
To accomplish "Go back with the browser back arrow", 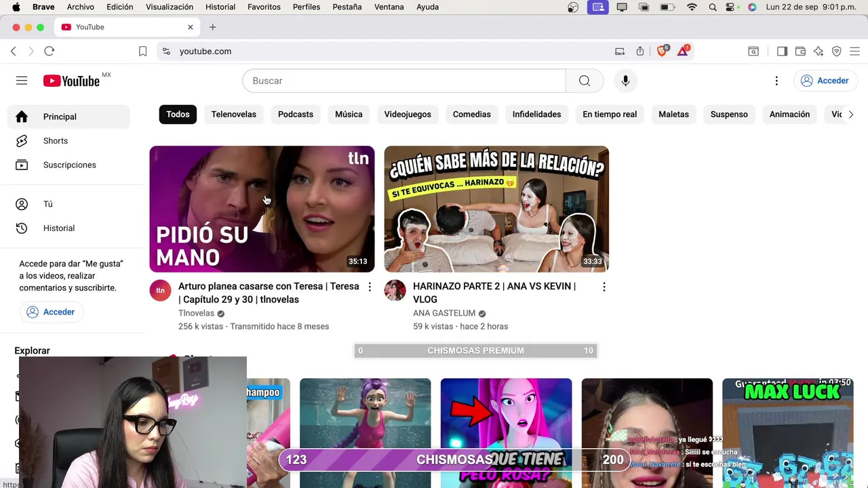I will point(14,51).
